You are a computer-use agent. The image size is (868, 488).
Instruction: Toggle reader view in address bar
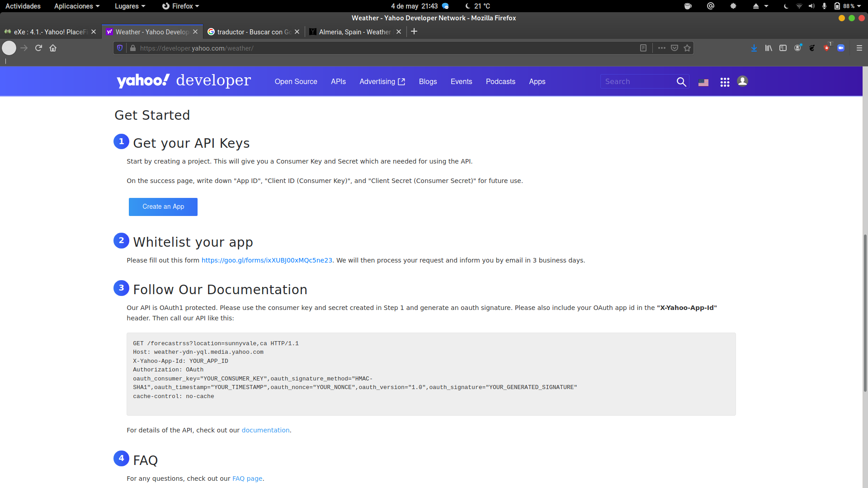tap(643, 48)
